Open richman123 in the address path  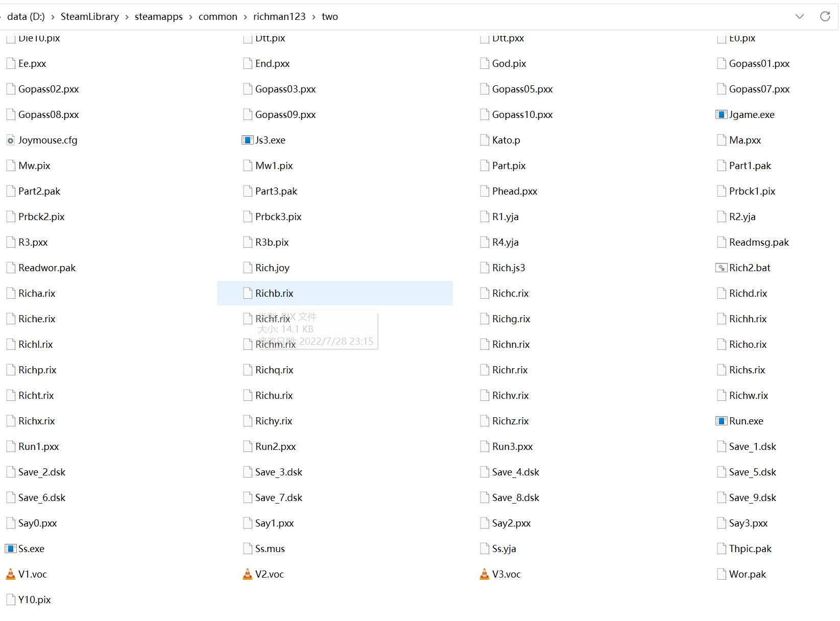[279, 16]
